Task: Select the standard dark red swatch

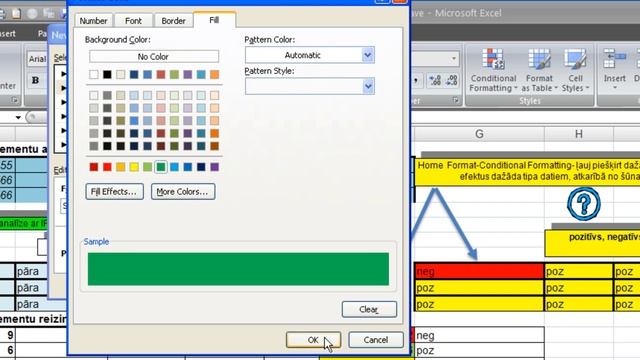Action: (94, 167)
